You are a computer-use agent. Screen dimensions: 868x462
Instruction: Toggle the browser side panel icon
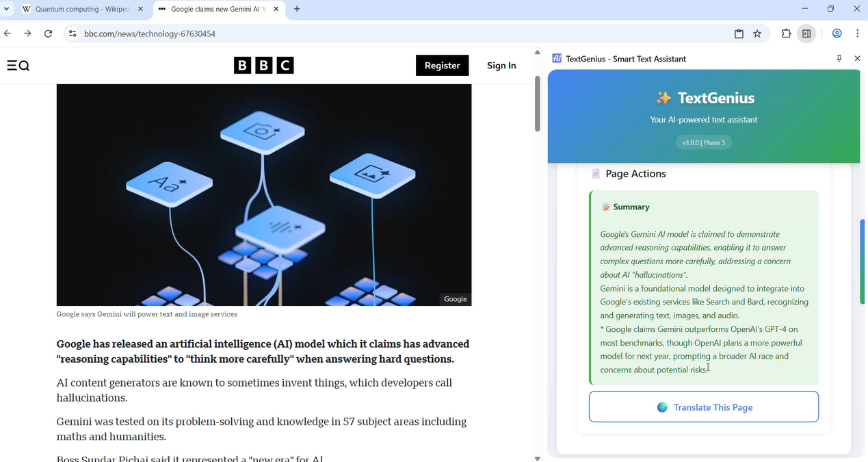click(x=807, y=34)
